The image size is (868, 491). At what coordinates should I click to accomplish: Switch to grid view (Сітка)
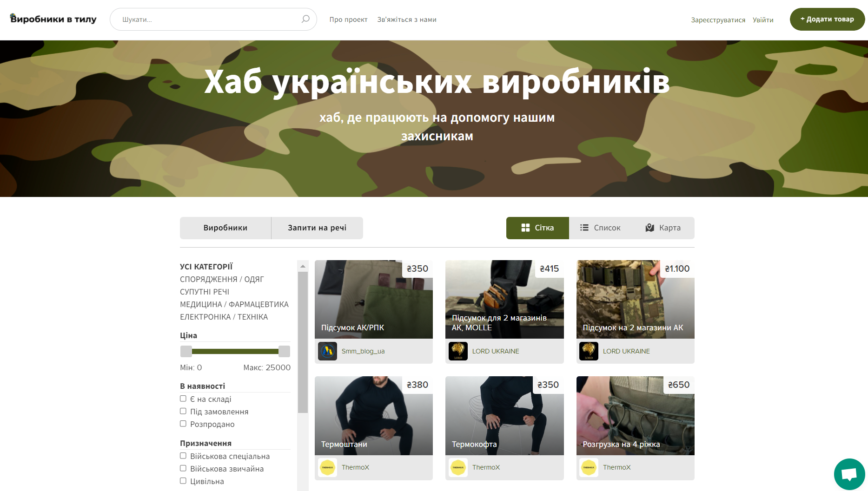[x=537, y=228]
